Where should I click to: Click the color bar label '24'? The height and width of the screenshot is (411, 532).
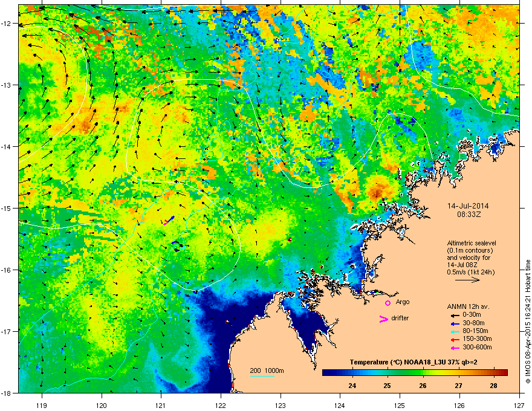coord(352,386)
